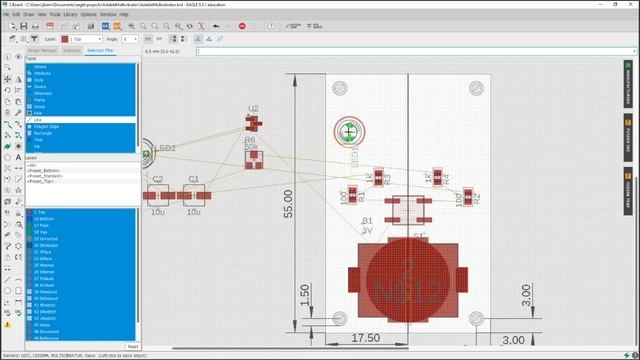Click the C1 capacitor footprint
The image size is (640, 360).
[194, 196]
